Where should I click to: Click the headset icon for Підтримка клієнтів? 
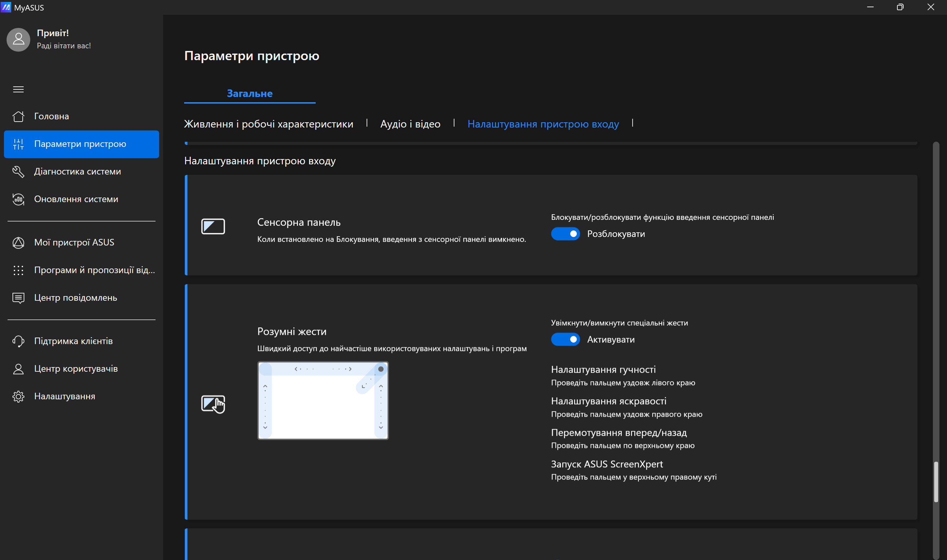click(x=18, y=341)
